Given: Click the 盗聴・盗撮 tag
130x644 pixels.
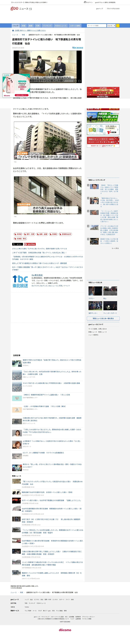Looking at the screenshot, I should point(42,234).
